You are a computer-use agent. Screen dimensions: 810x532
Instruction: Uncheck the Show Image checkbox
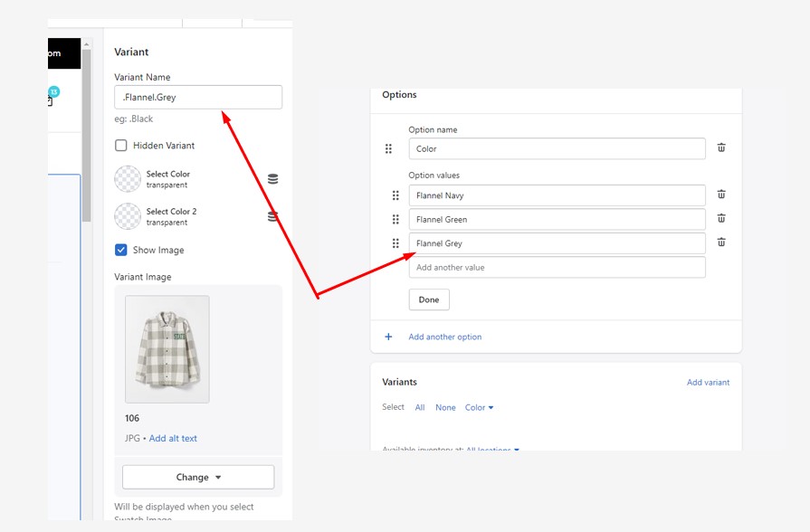coord(121,251)
